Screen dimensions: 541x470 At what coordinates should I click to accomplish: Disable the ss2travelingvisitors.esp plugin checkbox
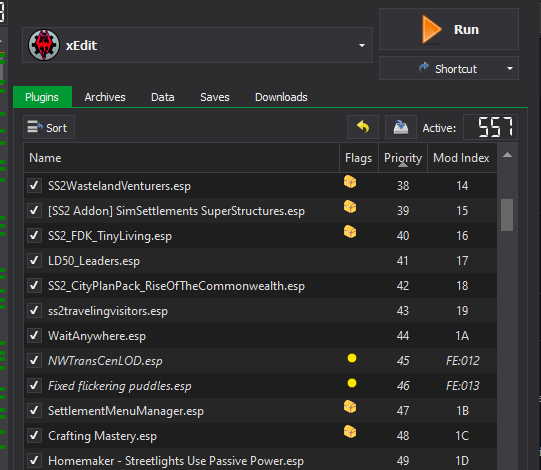(34, 311)
